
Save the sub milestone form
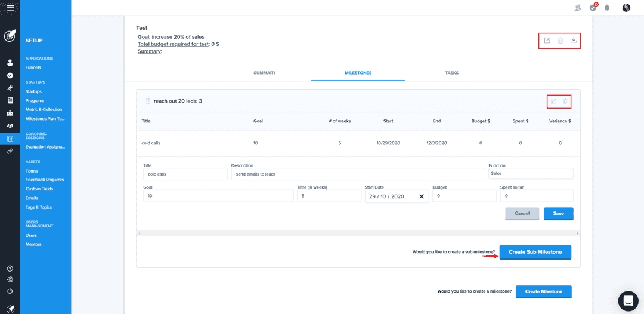(558, 213)
